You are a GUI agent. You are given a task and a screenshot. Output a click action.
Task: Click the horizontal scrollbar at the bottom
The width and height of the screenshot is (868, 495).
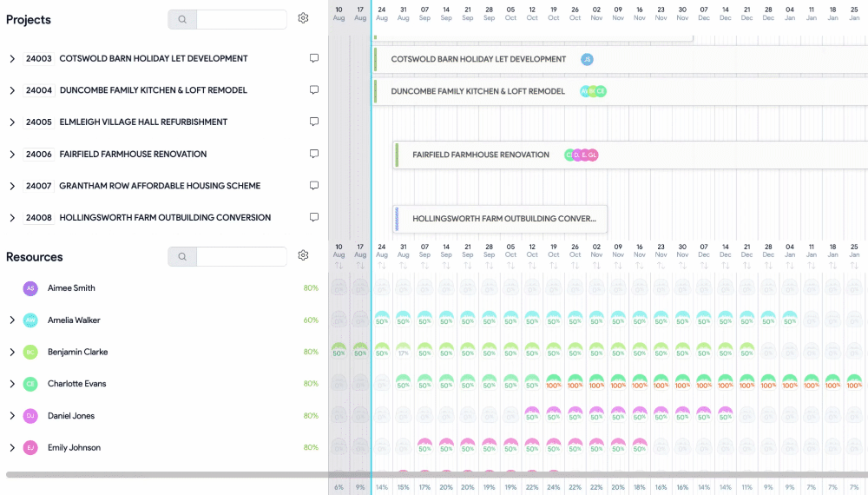point(434,475)
